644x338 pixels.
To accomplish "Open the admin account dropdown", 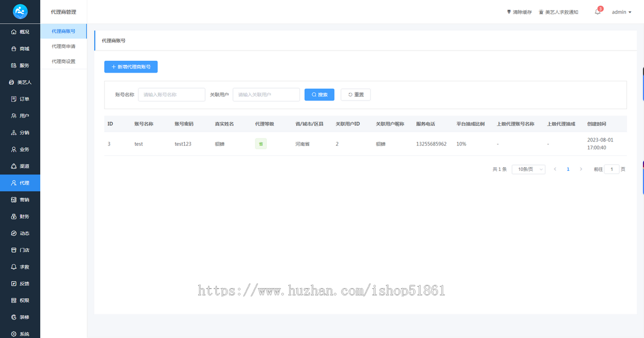I will 622,12.
